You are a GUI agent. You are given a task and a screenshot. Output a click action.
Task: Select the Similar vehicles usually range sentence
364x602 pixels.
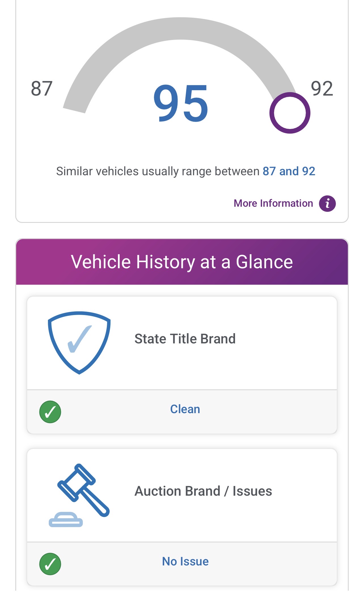pyautogui.click(x=186, y=171)
